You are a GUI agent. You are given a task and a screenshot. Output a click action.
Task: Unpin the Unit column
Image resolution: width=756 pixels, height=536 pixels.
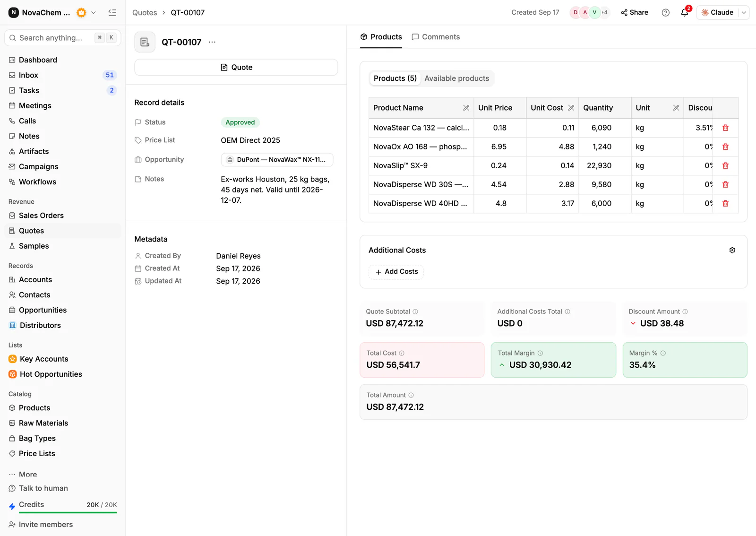[x=676, y=108]
